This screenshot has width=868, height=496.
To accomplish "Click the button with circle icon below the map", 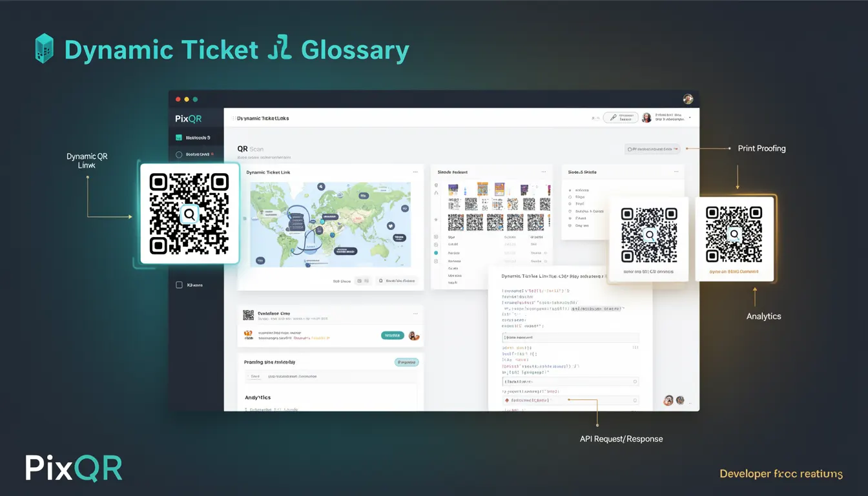I will point(397,281).
